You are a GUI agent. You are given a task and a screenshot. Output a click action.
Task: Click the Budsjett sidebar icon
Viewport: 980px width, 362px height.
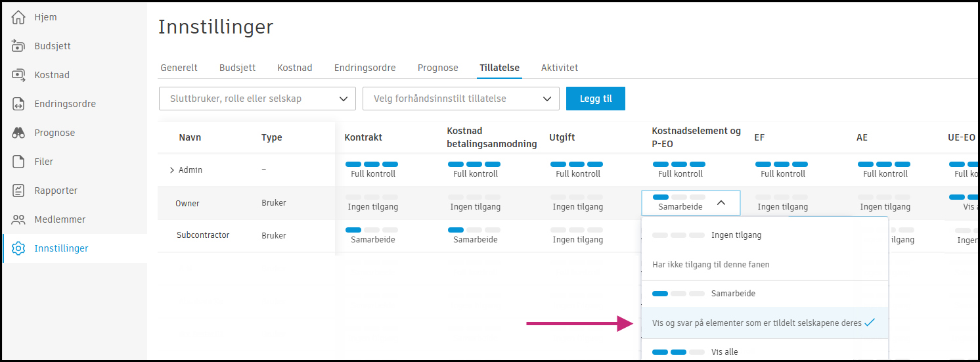pos(18,46)
